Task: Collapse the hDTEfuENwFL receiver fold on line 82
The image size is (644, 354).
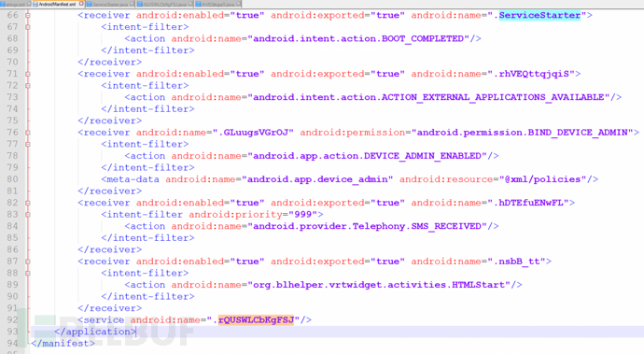Action: 27,203
